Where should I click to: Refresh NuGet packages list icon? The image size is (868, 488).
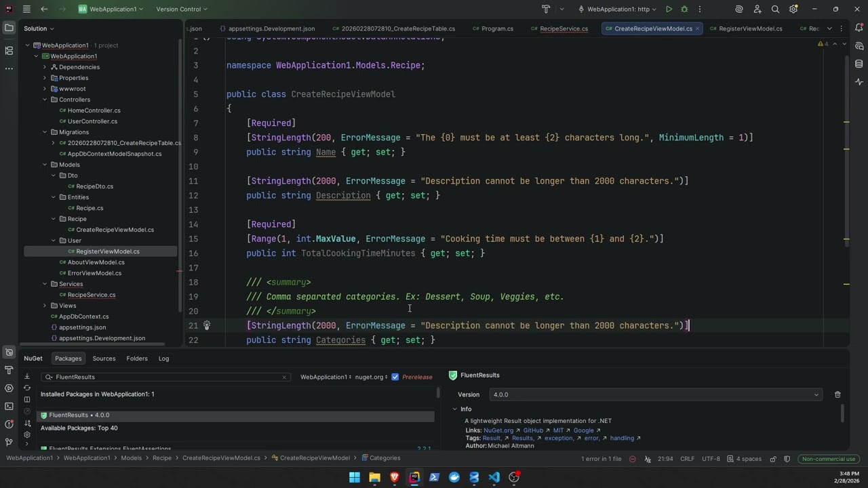27,388
